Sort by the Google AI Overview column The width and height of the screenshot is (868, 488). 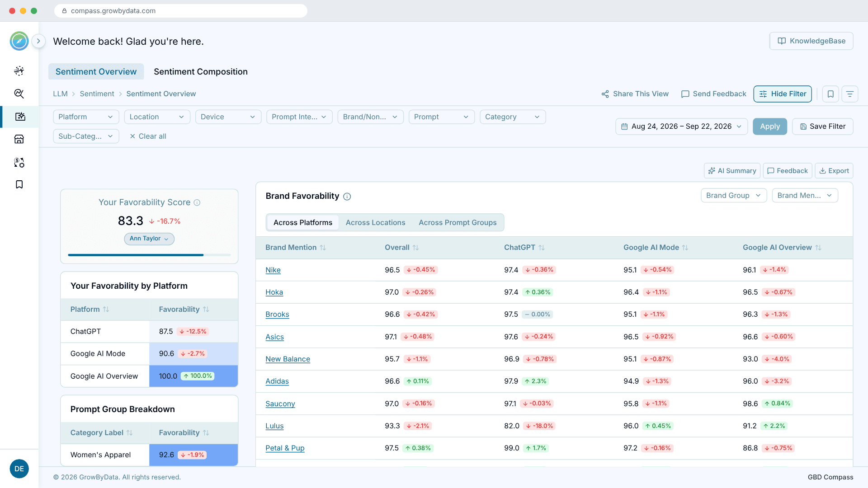(818, 248)
